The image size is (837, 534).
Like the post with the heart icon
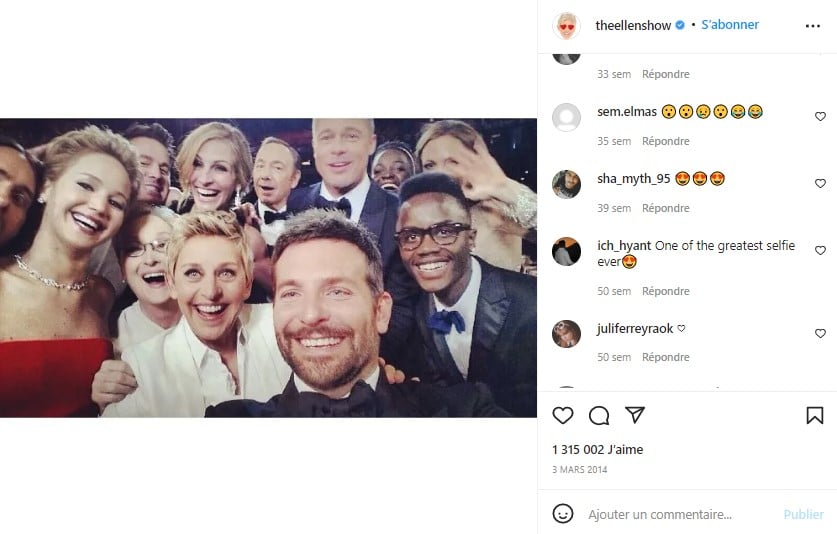563,415
